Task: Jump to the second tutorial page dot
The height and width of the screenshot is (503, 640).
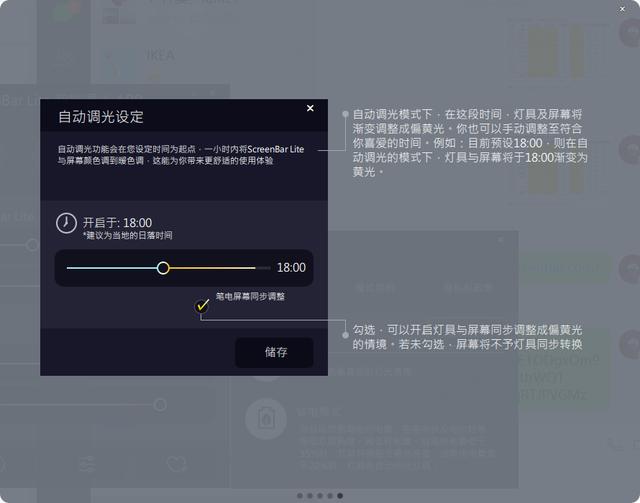Action: [310, 495]
